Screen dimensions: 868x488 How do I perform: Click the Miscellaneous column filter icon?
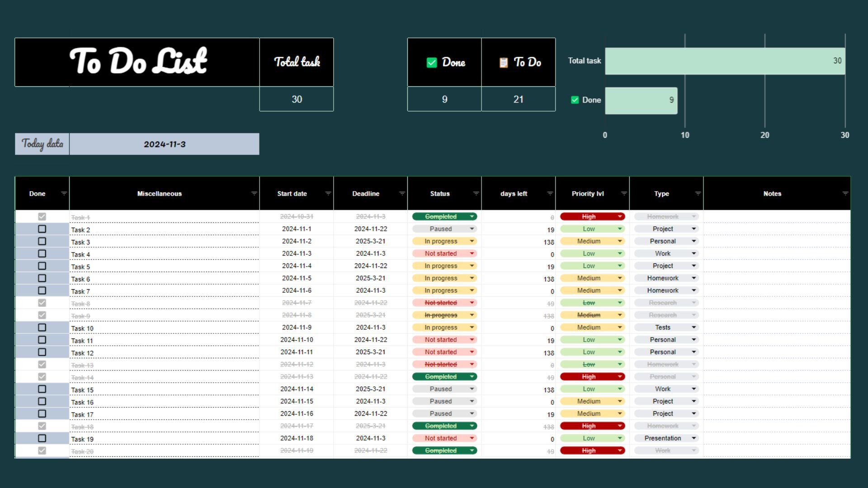254,193
